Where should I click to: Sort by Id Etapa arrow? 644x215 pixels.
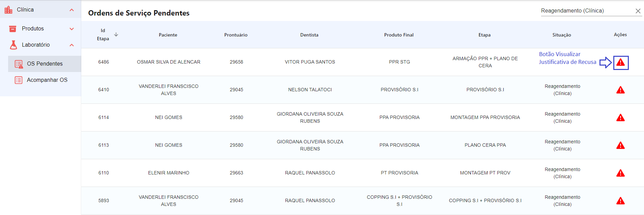(x=116, y=34)
